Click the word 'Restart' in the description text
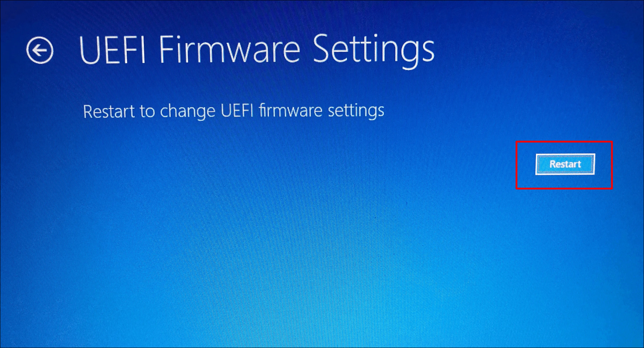 coord(109,111)
